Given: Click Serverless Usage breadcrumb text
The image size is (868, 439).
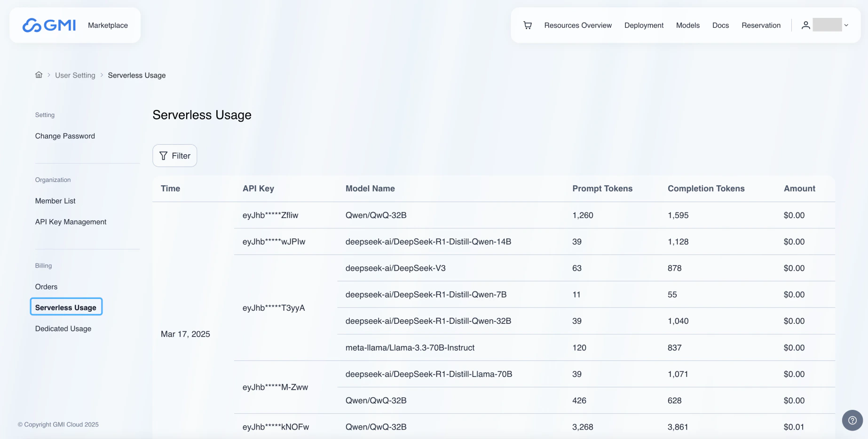Looking at the screenshot, I should click(137, 75).
